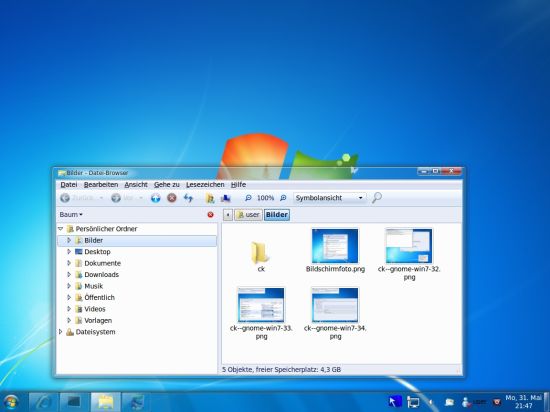Click the zoom out magnifier icon

(248, 198)
